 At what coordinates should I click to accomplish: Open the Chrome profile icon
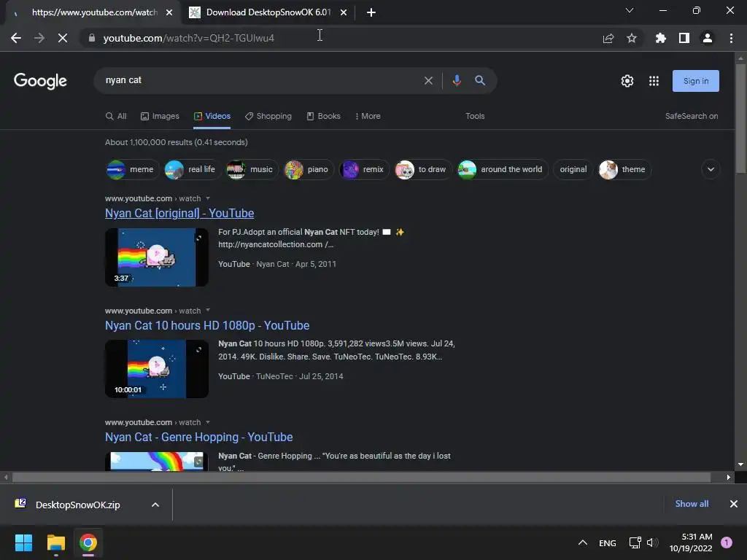point(708,38)
